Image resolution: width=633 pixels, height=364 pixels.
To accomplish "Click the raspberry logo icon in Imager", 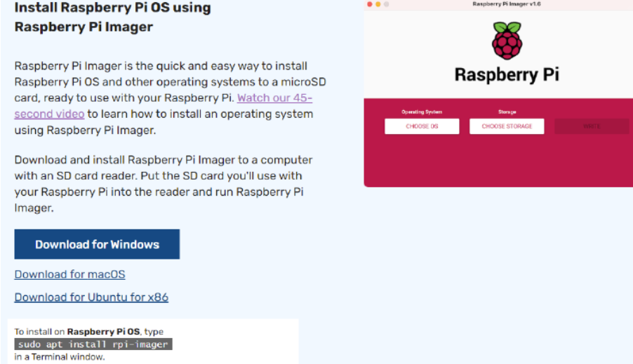I will coord(507,41).
